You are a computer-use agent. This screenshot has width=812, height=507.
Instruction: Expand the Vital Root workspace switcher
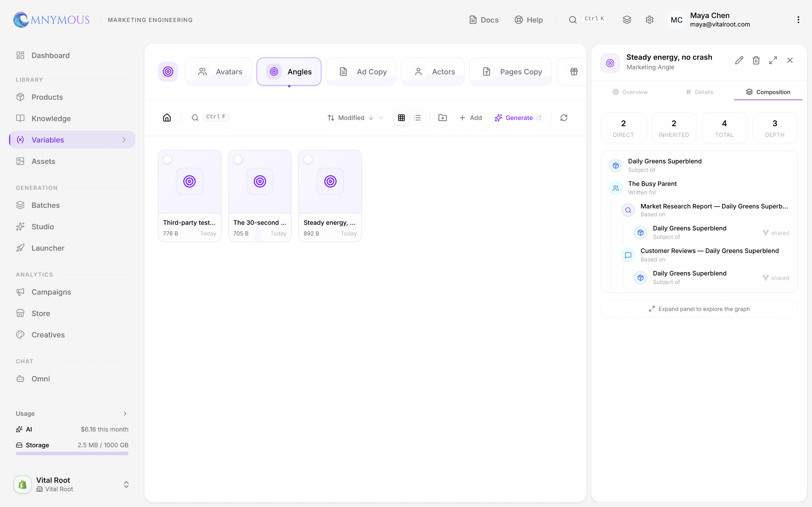[126, 484]
